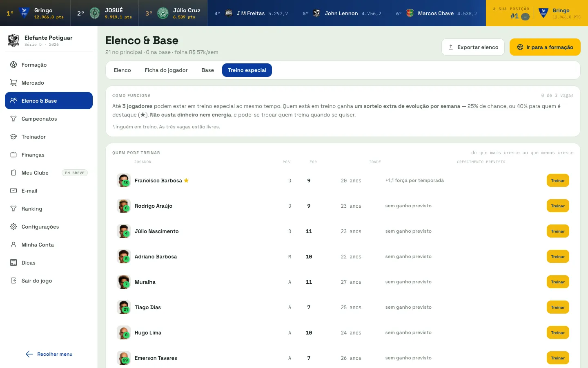Click the Treinador cap icon
Viewport: 588px width, 368px height.
pyautogui.click(x=13, y=137)
